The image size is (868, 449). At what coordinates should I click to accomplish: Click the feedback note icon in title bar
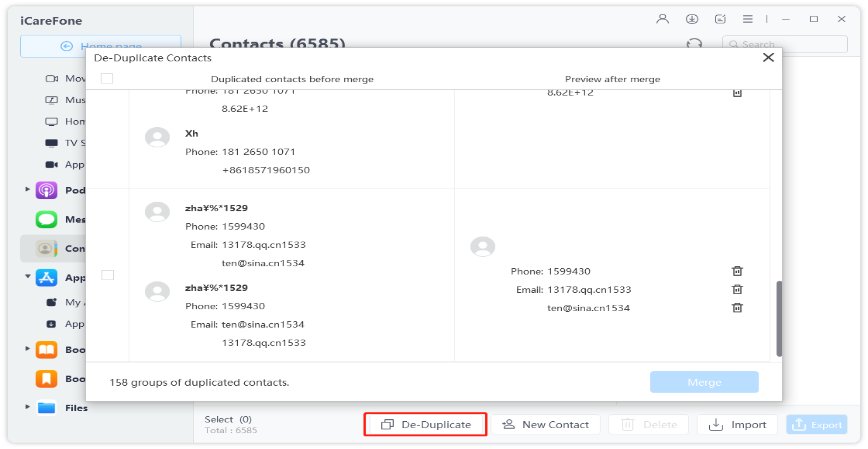pyautogui.click(x=720, y=19)
